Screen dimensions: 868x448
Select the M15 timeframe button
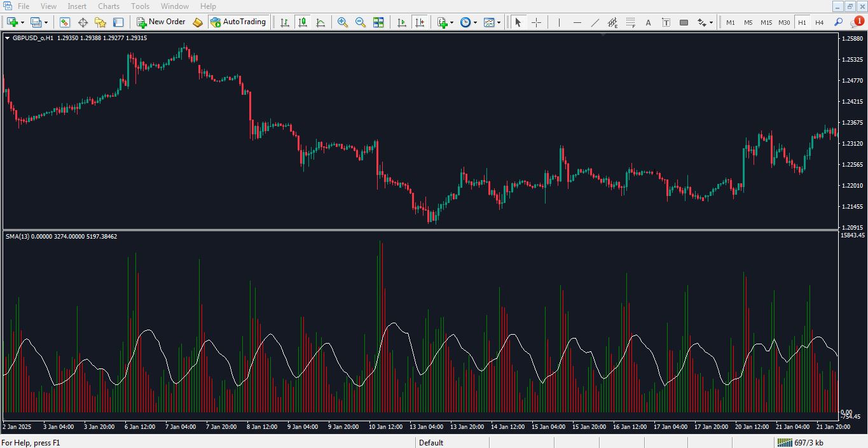click(x=766, y=22)
